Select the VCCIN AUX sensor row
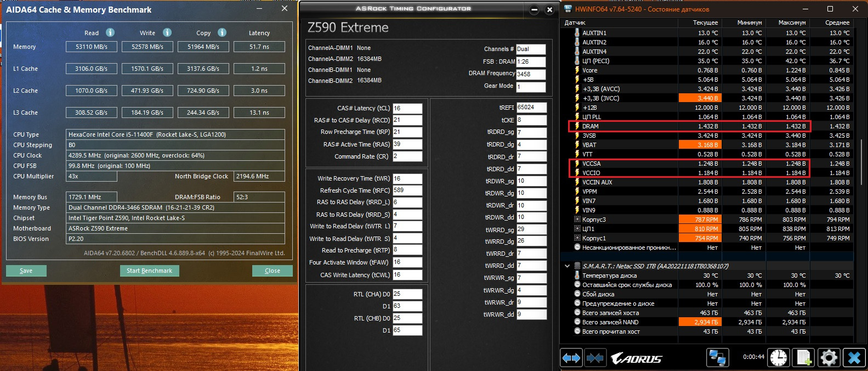This screenshot has width=868, height=371. tap(707, 182)
